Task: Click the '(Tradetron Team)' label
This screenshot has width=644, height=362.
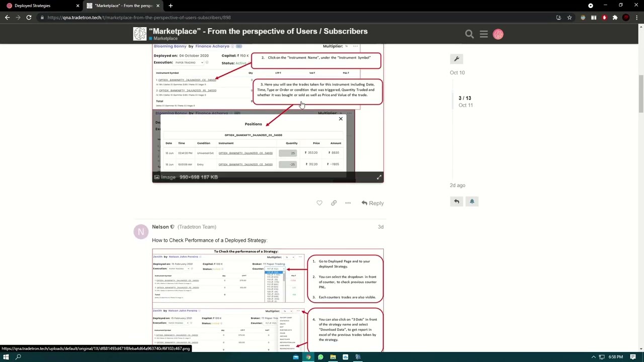Action: 197,227
